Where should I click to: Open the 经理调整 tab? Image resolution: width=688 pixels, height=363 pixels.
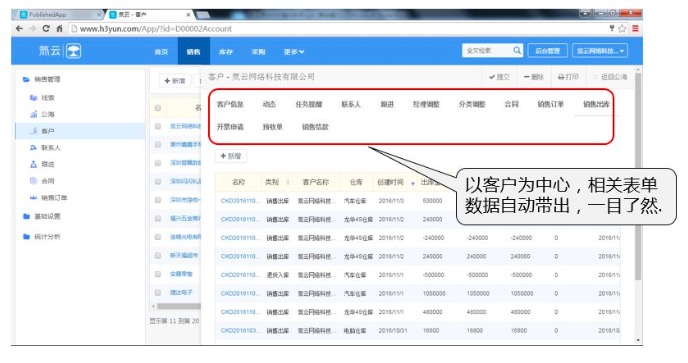(426, 104)
